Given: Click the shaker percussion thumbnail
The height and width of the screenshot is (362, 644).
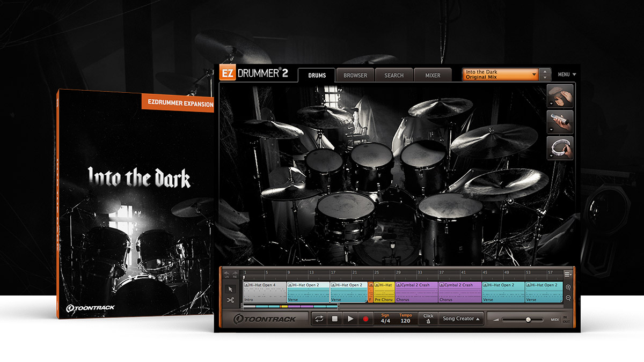Looking at the screenshot, I should 561,122.
